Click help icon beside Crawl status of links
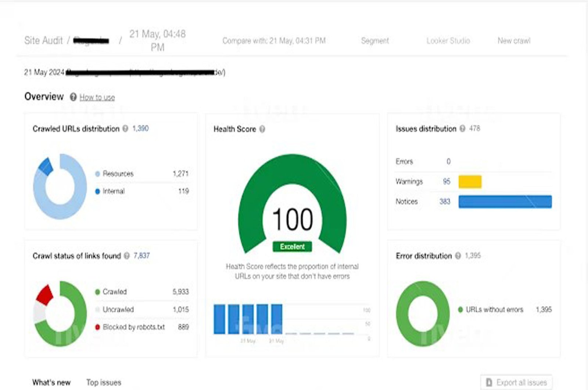 click(x=127, y=256)
